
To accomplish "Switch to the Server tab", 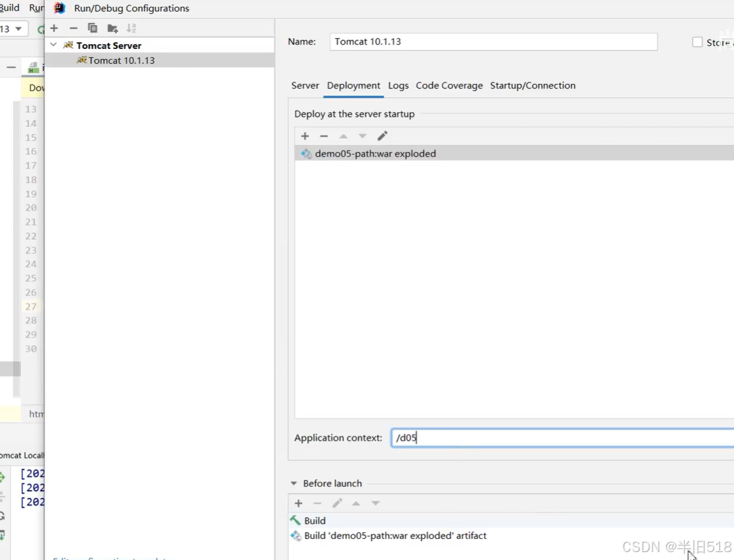I will (305, 86).
